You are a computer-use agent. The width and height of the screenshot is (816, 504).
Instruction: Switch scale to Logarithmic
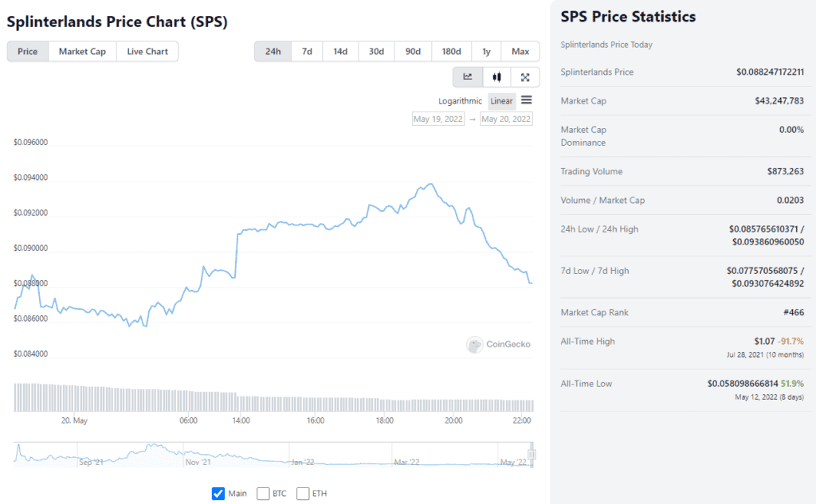(x=460, y=101)
